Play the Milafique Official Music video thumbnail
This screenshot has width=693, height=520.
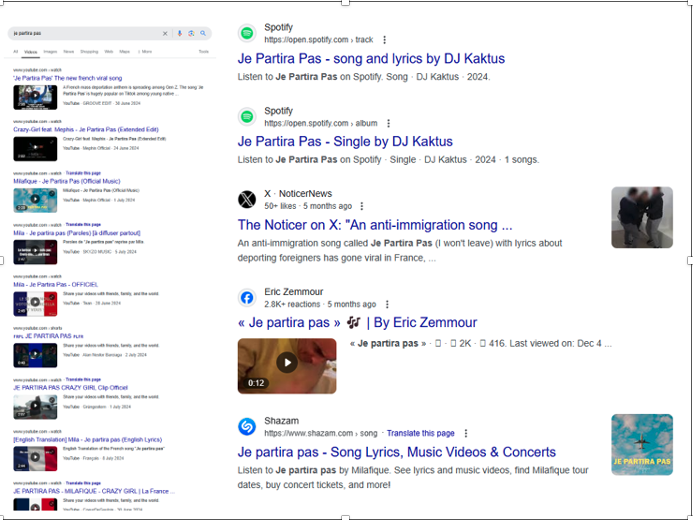tap(35, 200)
